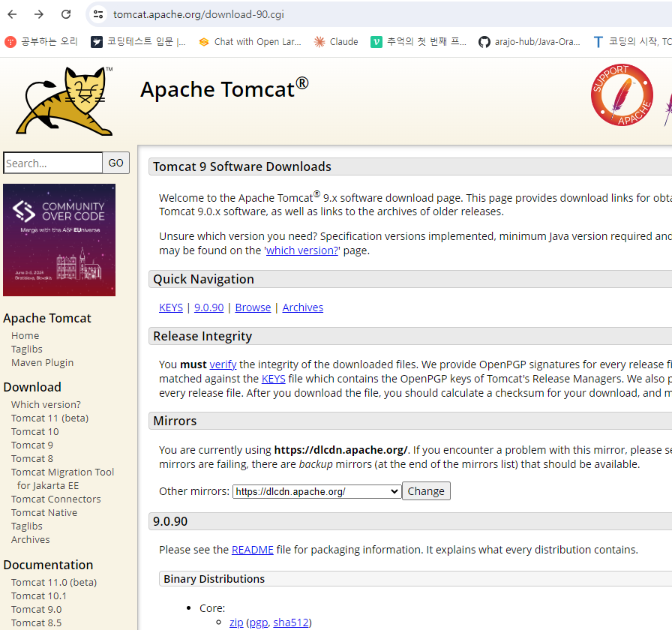Viewport: 672px width, 630px height.
Task: Click the Support Apache feather badge
Action: point(622,95)
